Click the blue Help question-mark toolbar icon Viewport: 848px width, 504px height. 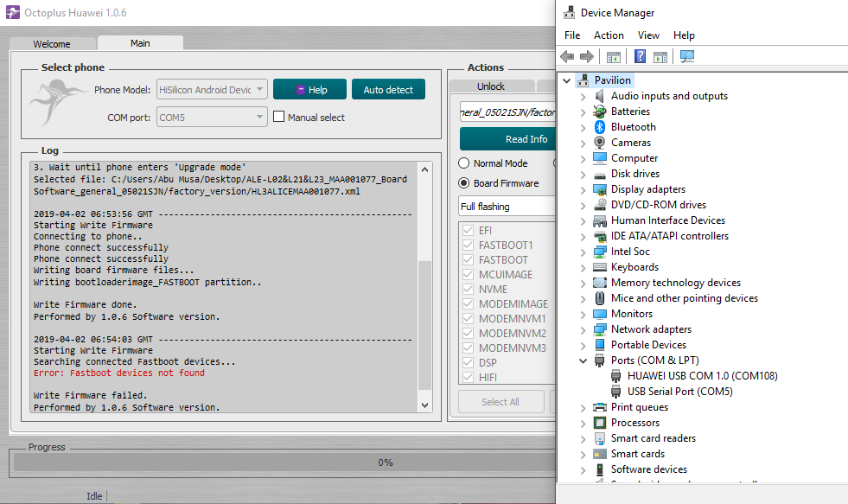coord(640,56)
